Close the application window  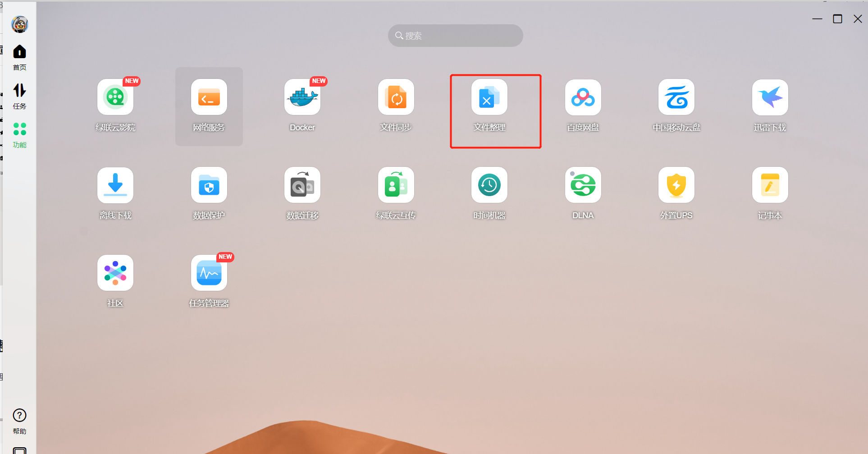pos(858,19)
